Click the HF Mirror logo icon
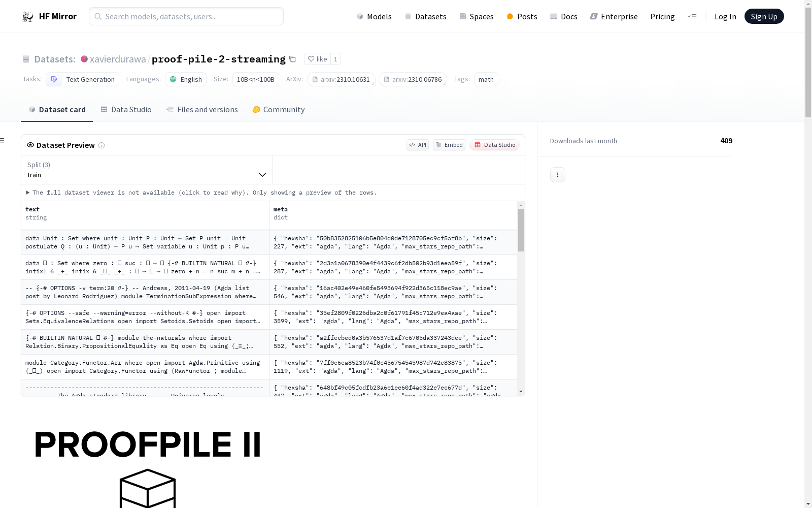Screen dimensions: 812x508 pos(28,17)
